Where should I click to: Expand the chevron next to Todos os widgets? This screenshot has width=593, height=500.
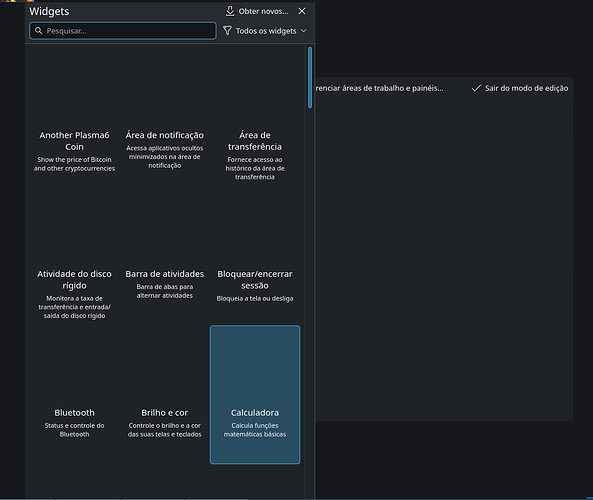304,31
